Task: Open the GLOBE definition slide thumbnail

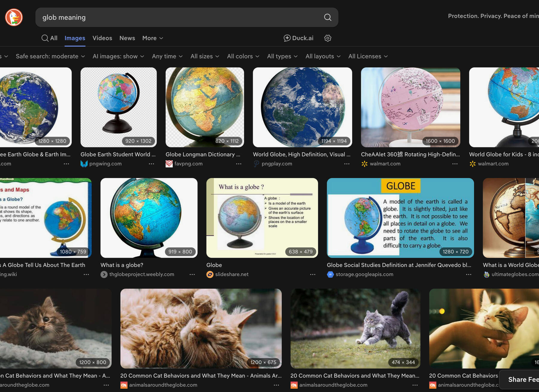Action: [400, 218]
